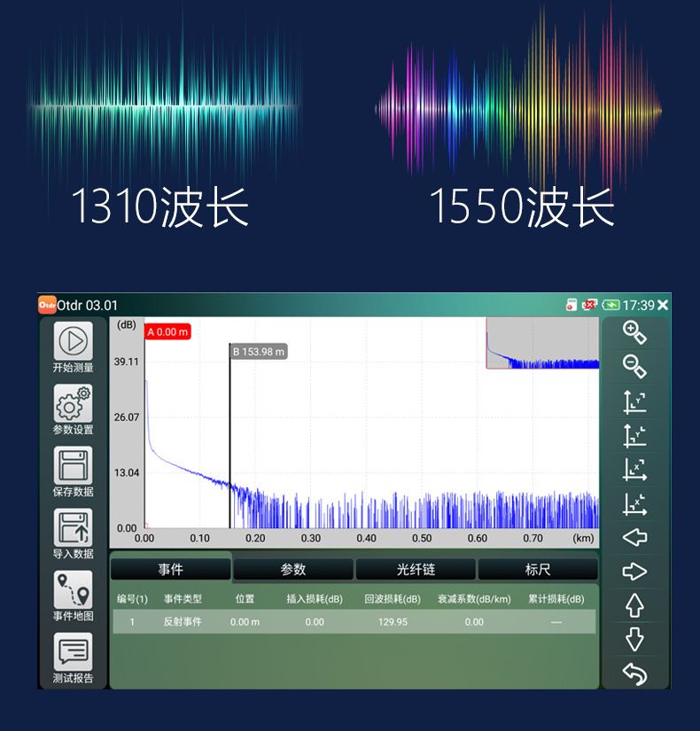The width and height of the screenshot is (700, 731).
Task: Select marker A 0.00 m label
Action: click(x=168, y=332)
